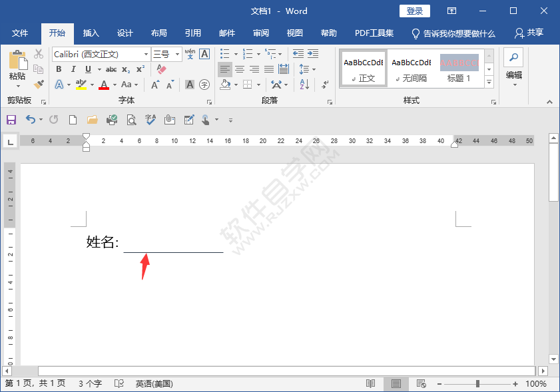Open Print Preview magnifier icon
Screen dimensions: 560x392
131,120
